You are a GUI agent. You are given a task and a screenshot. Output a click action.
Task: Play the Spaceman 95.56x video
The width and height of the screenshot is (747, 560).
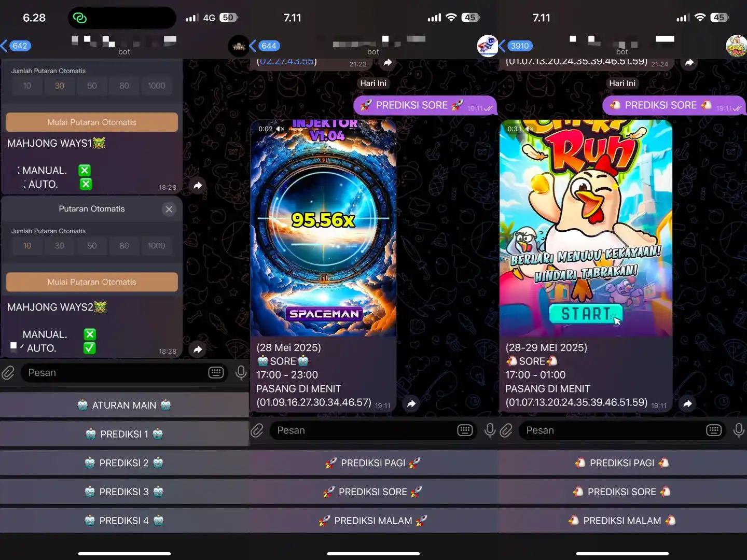pos(323,228)
